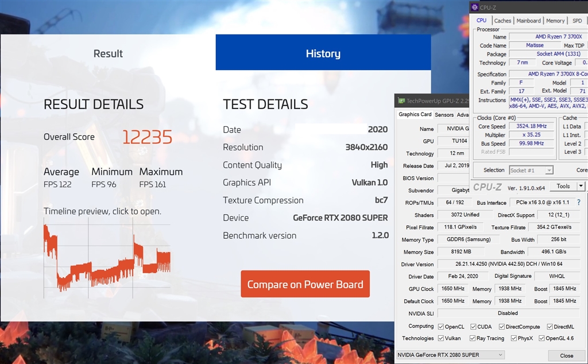Image resolution: width=588 pixels, height=364 pixels.
Task: Toggle the OpenCL checkbox
Action: 441,327
